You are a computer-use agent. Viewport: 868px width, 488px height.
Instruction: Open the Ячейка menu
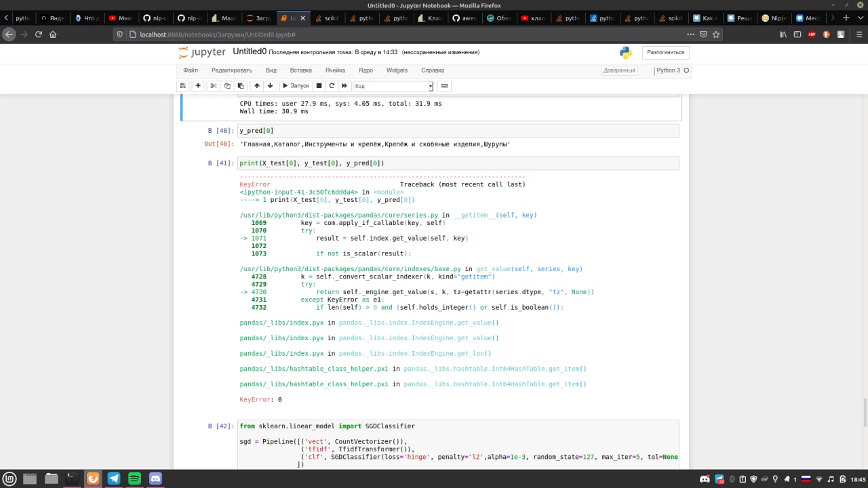coord(335,70)
